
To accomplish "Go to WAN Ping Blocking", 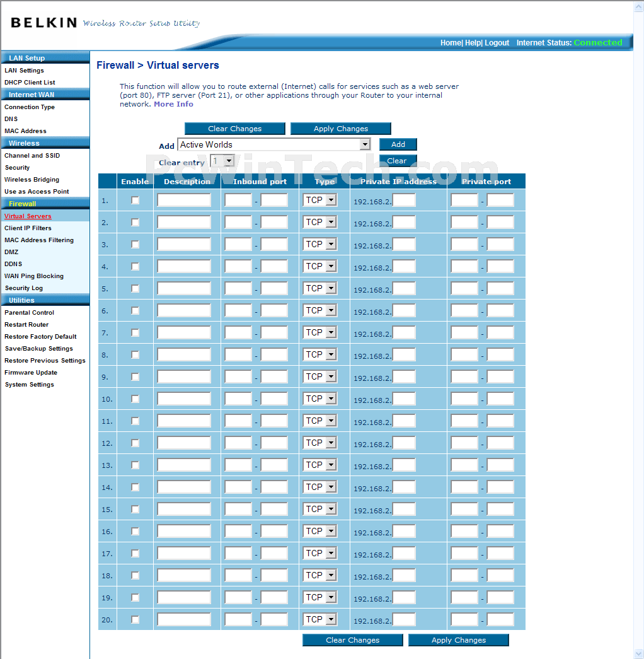I will pyautogui.click(x=33, y=276).
